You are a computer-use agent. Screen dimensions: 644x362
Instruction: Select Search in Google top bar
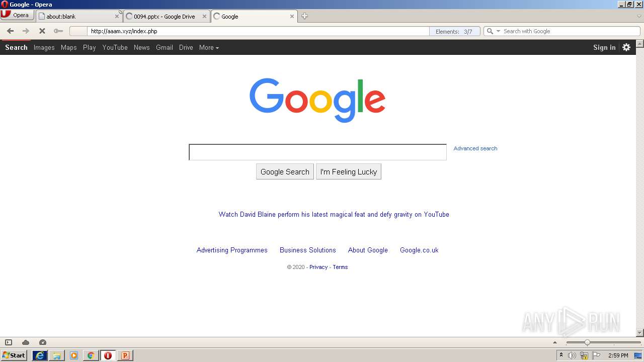[x=16, y=47]
